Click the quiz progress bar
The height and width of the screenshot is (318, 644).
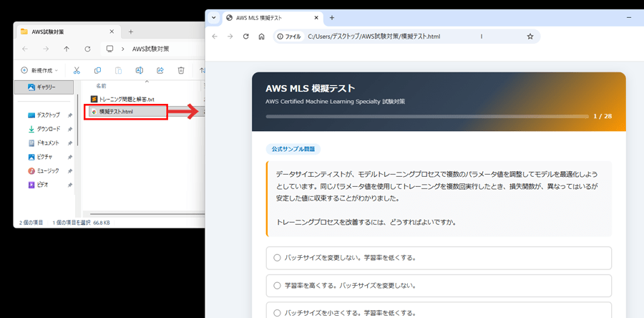pos(425,115)
